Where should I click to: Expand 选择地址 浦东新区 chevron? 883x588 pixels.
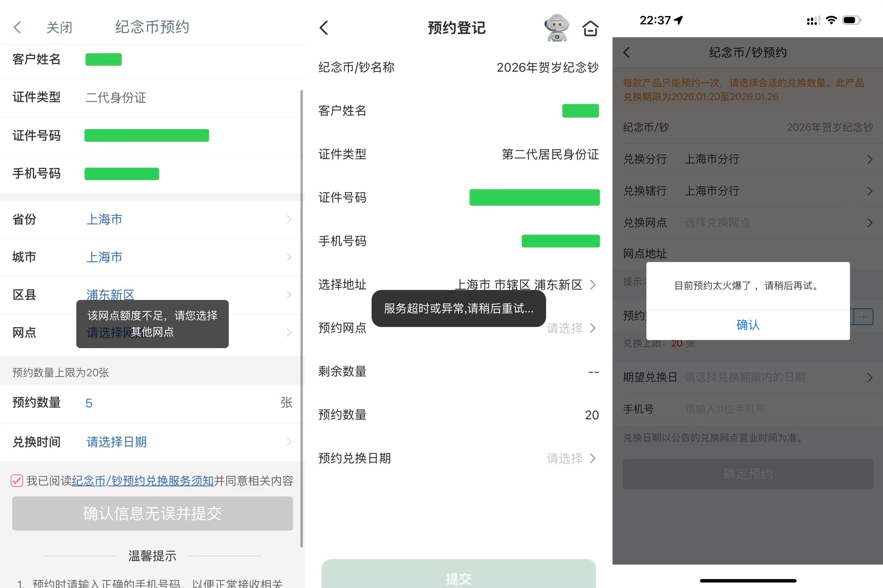point(592,285)
